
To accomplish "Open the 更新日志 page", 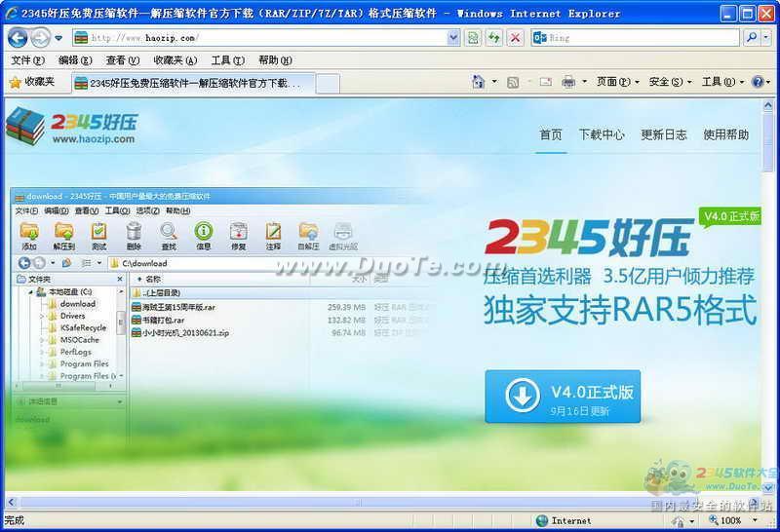I will tap(664, 134).
